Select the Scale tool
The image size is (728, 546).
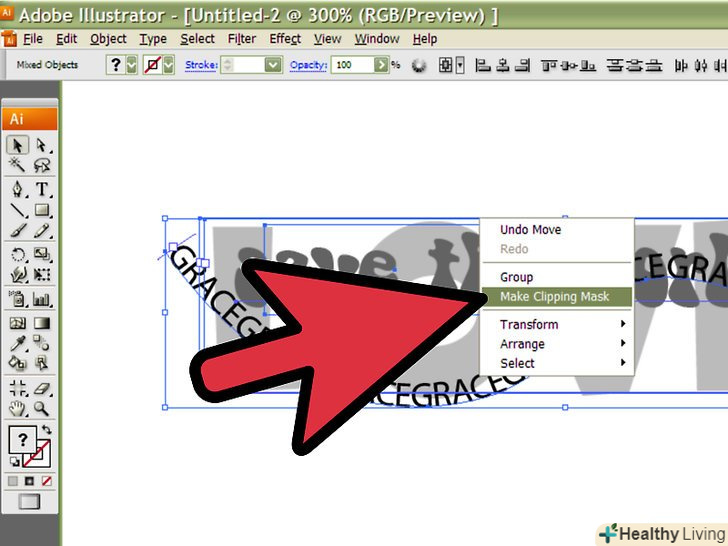tap(42, 254)
